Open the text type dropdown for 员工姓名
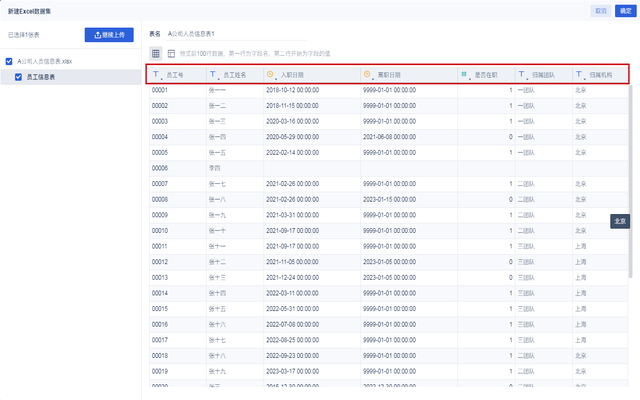This screenshot has width=640, height=400. point(214,75)
